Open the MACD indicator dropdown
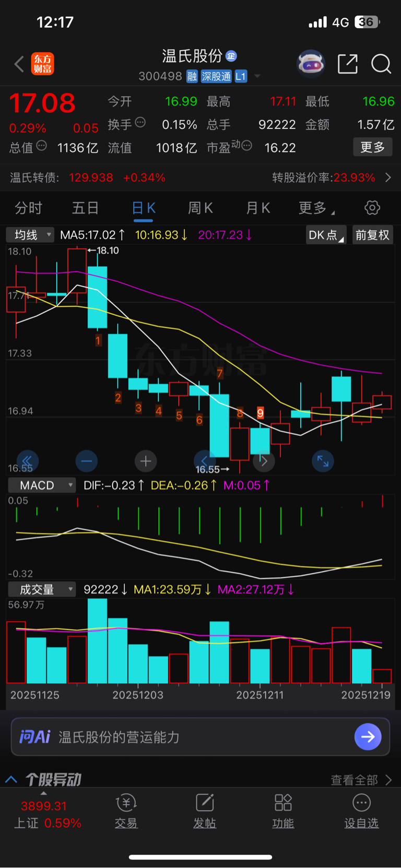The height and width of the screenshot is (868, 401). (x=42, y=485)
